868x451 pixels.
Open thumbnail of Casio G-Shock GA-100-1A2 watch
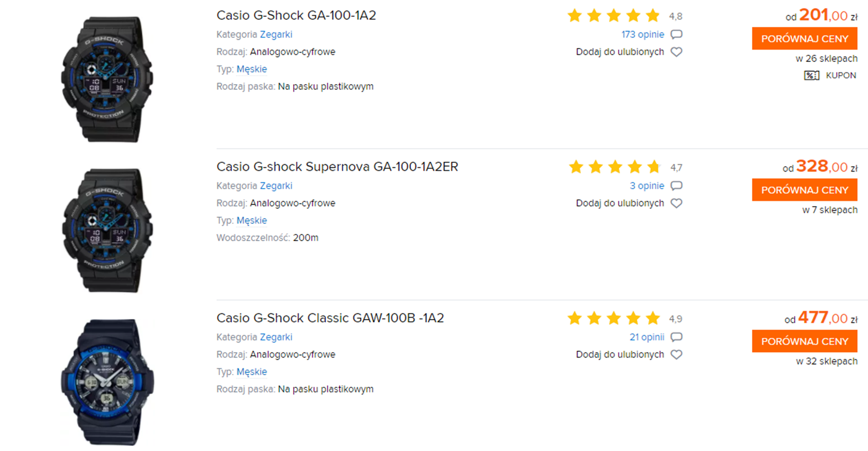(x=107, y=79)
